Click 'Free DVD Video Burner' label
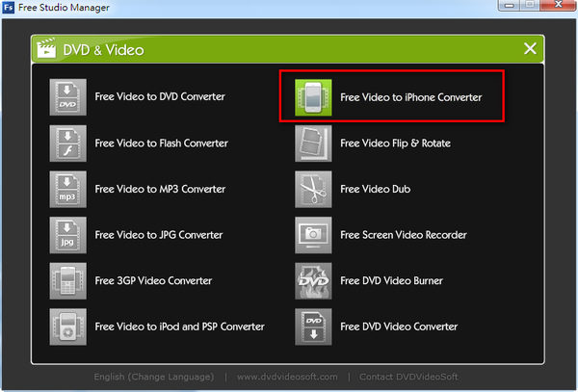The height and width of the screenshot is (392, 578). point(391,280)
